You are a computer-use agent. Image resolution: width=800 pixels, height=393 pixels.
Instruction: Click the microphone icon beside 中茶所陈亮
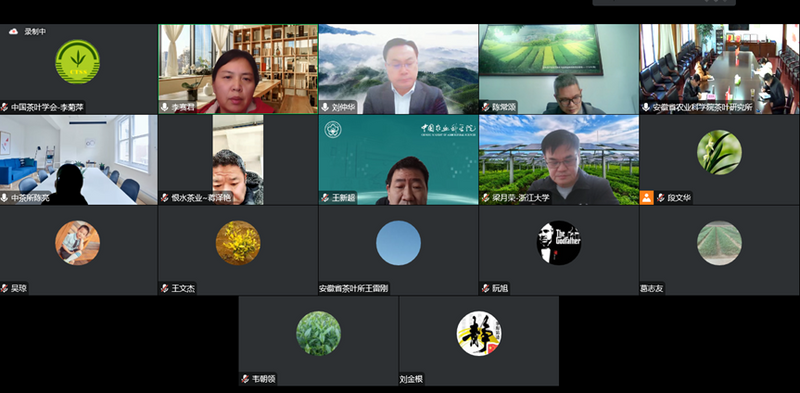4,198
